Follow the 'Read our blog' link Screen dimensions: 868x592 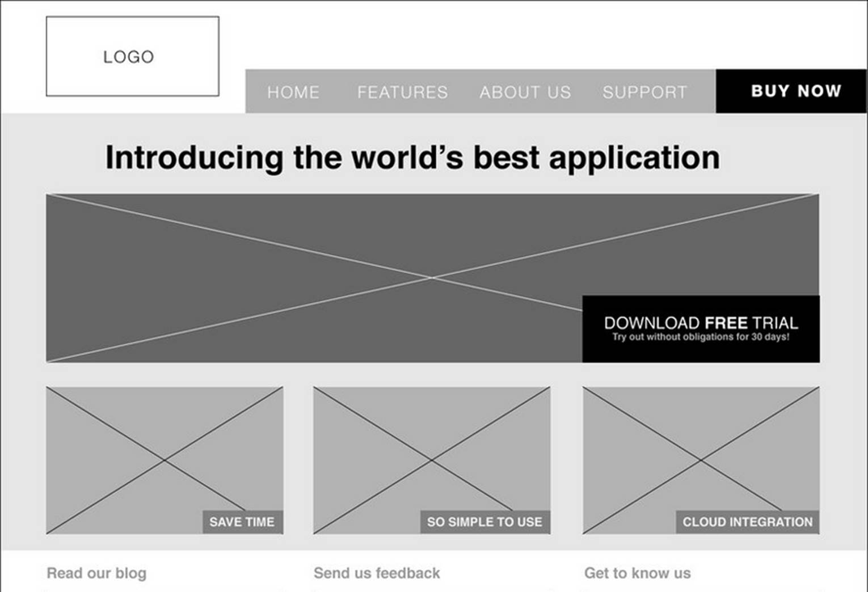point(96,573)
